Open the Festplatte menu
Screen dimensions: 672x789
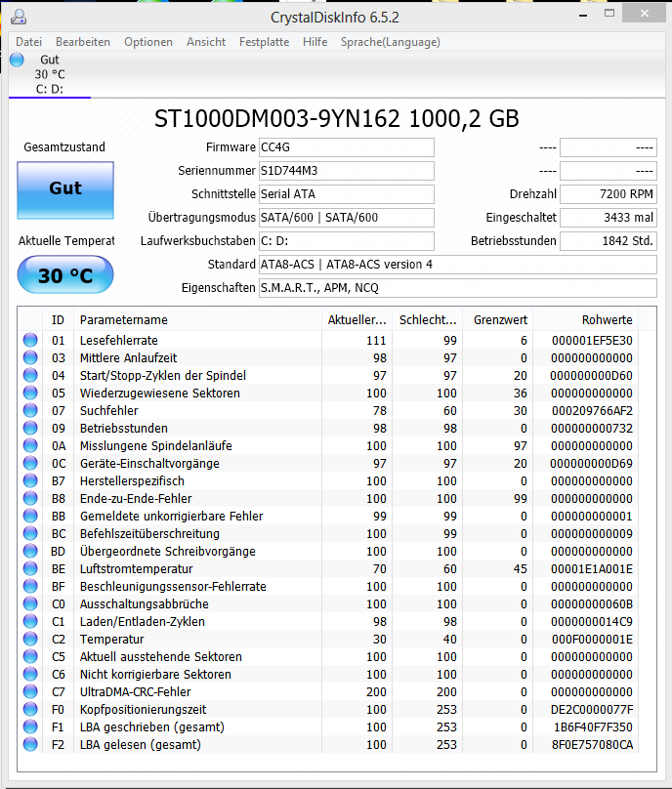pyautogui.click(x=265, y=42)
